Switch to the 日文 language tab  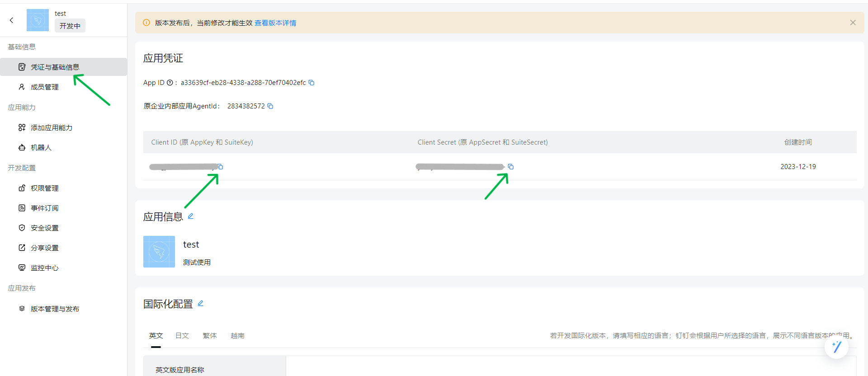[182, 336]
